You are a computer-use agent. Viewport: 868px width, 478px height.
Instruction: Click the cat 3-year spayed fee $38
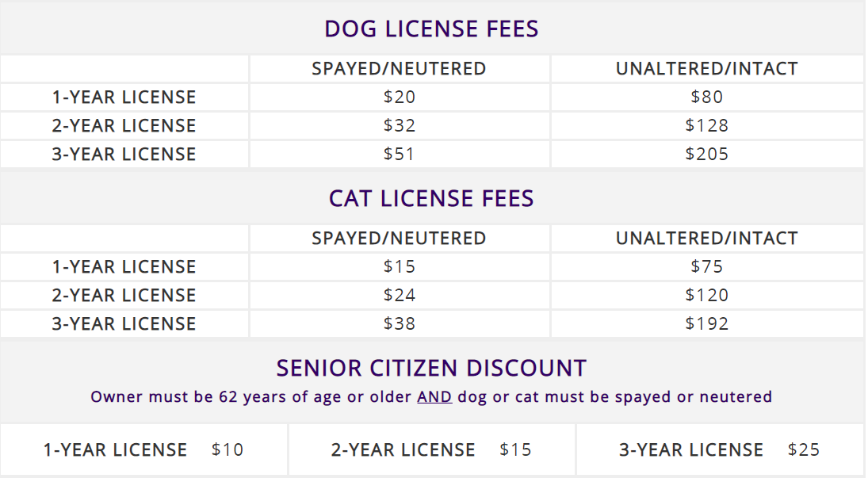point(399,324)
